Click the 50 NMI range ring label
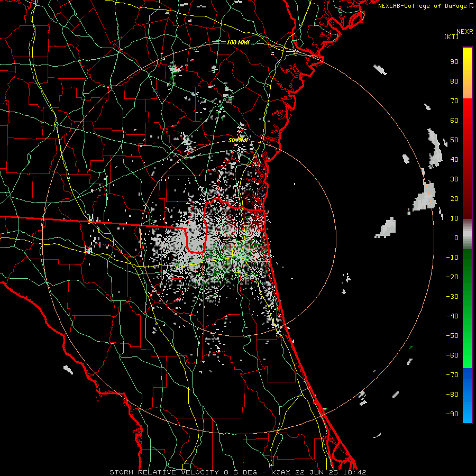The height and width of the screenshot is (476, 476). [x=238, y=140]
